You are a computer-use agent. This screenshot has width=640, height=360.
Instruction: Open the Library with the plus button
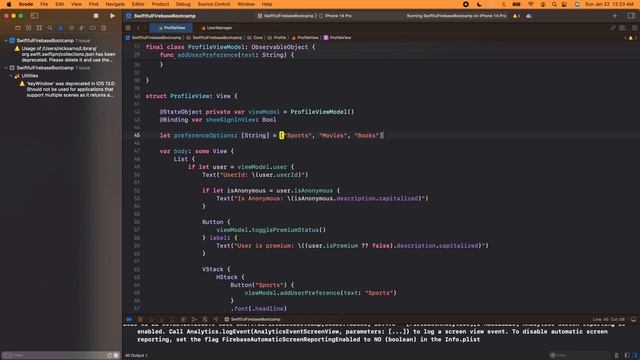click(x=615, y=16)
